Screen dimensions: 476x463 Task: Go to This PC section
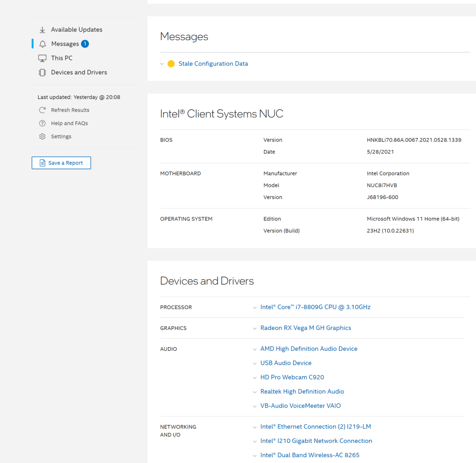click(x=61, y=58)
